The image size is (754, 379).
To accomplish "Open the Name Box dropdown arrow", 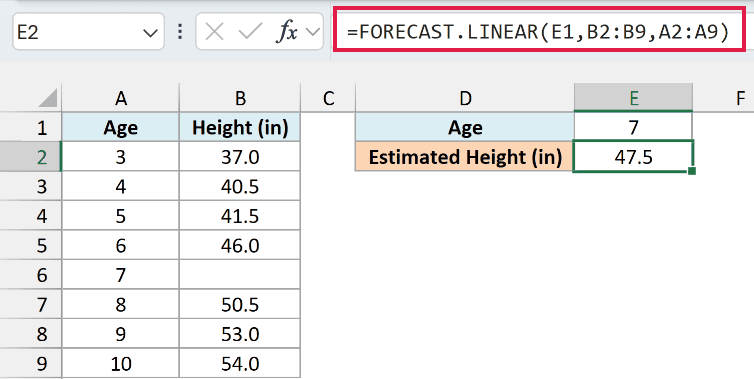I will click(151, 33).
